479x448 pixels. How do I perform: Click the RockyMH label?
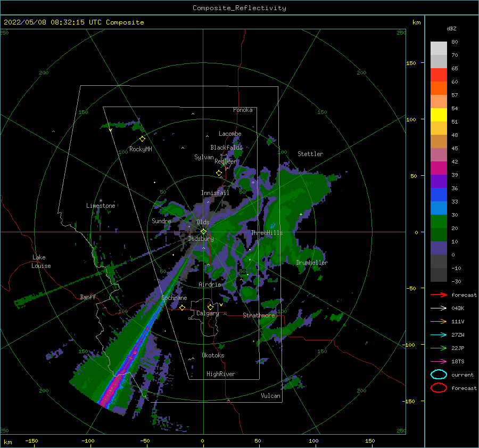[141, 149]
